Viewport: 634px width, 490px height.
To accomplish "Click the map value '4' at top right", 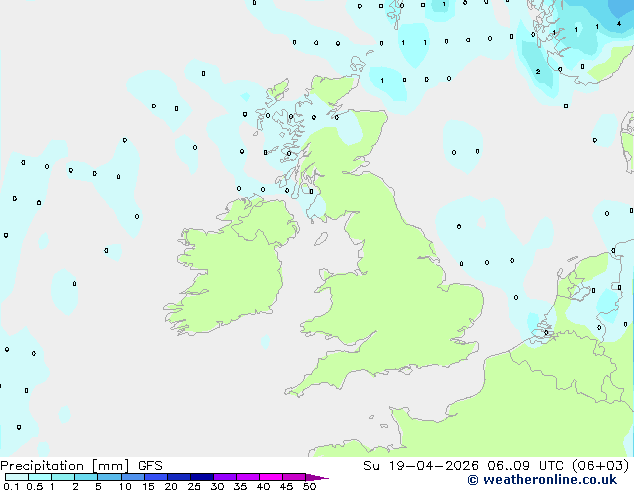I will pyautogui.click(x=619, y=24).
